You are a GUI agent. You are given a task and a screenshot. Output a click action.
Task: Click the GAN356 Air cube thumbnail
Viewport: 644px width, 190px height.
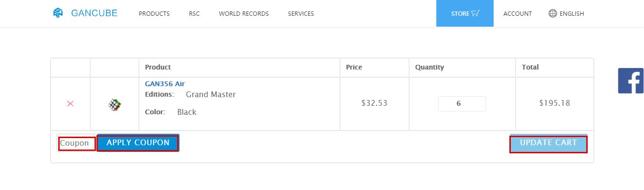coord(115,105)
